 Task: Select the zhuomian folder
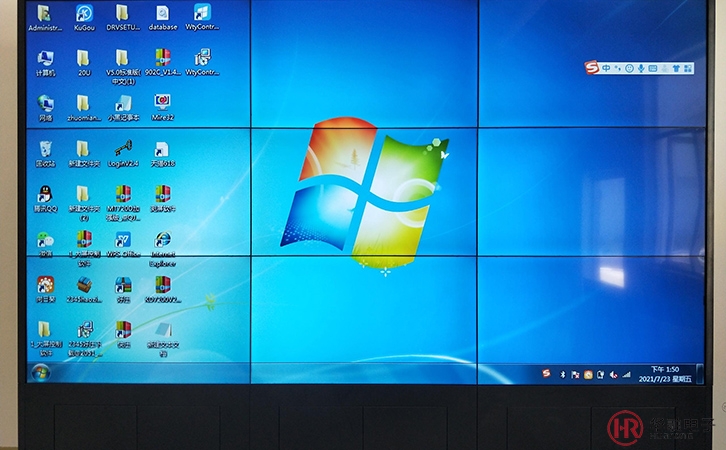(x=84, y=108)
